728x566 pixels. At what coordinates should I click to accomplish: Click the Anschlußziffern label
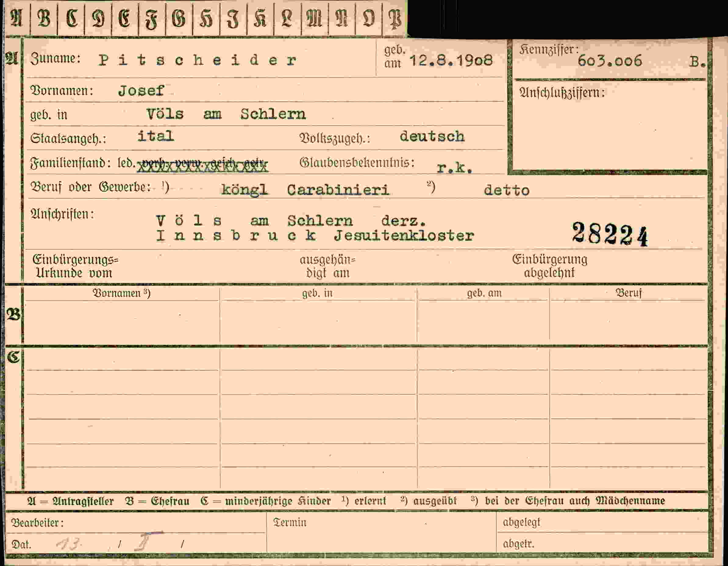point(562,93)
